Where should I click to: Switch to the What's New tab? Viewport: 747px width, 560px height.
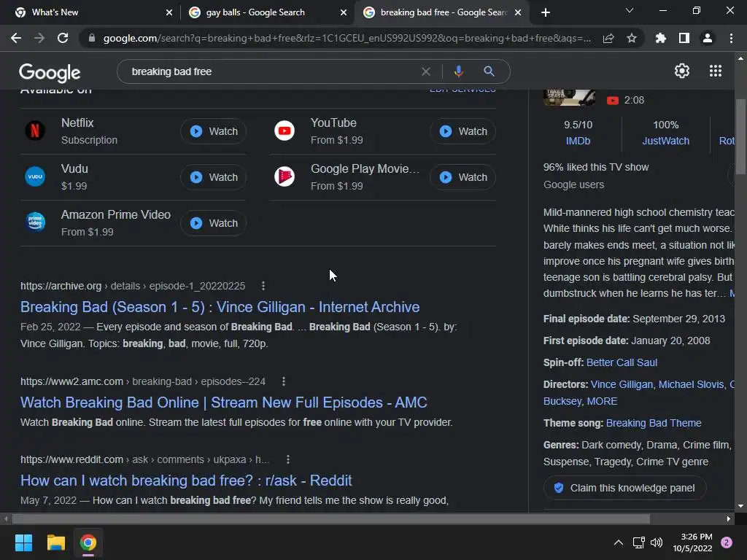point(90,12)
